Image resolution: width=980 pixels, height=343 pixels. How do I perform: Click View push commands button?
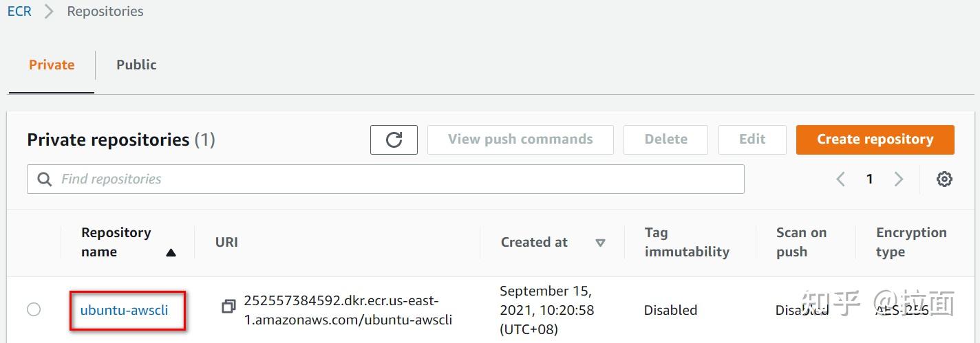(x=520, y=140)
